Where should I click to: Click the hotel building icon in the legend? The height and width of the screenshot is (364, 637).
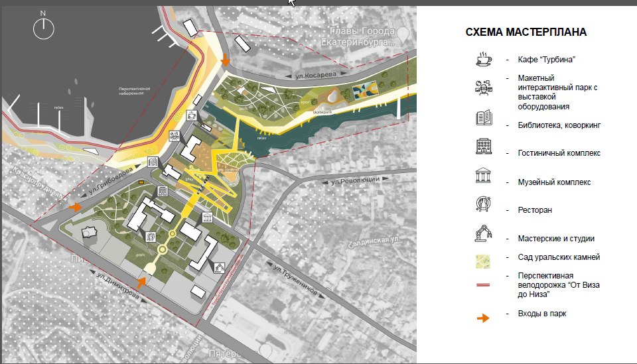coord(483,147)
